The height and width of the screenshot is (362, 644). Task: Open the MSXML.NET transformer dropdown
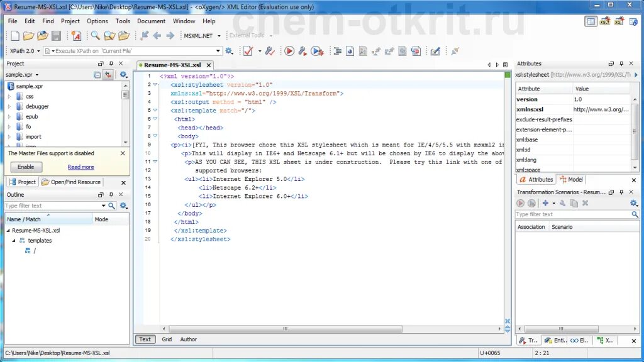pos(219,36)
